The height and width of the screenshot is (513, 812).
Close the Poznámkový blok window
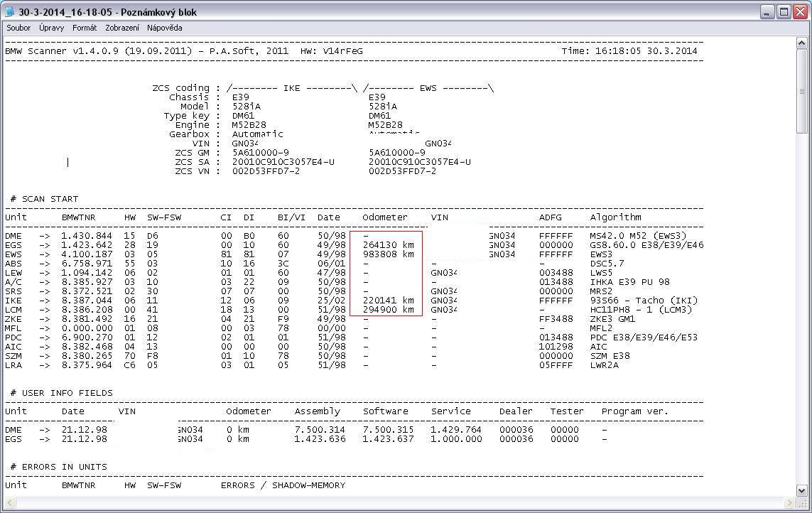click(x=801, y=12)
